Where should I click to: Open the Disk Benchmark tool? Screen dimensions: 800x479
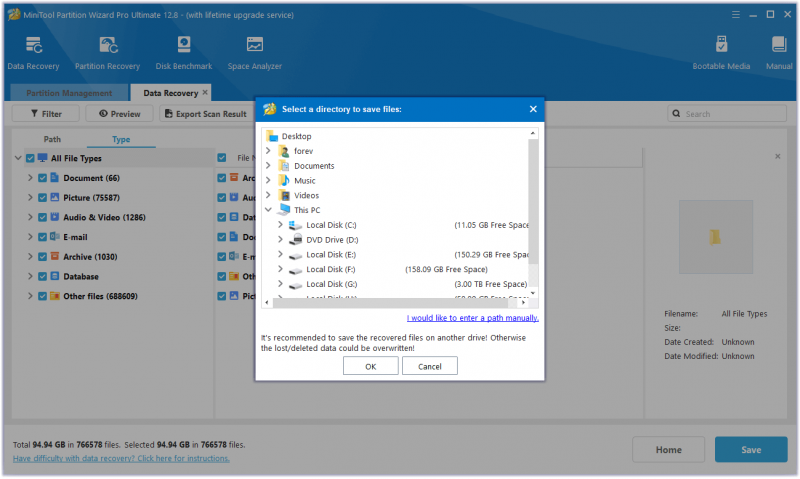tap(184, 45)
